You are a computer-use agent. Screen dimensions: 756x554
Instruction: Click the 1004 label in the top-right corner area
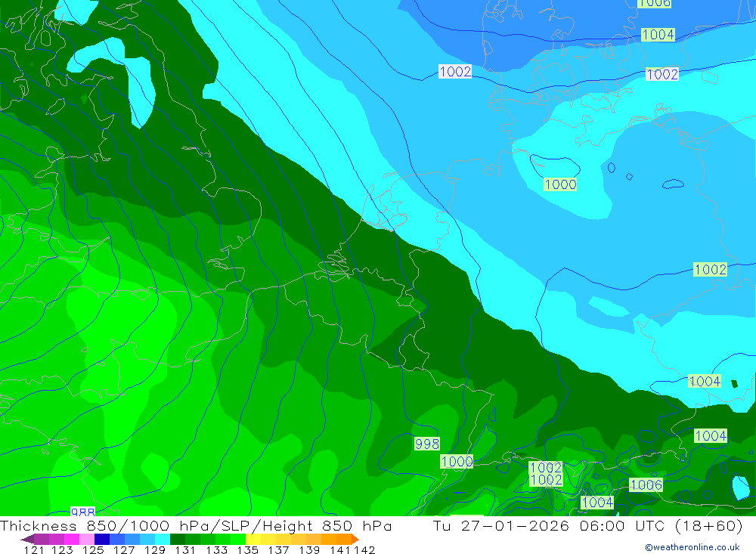(x=658, y=34)
